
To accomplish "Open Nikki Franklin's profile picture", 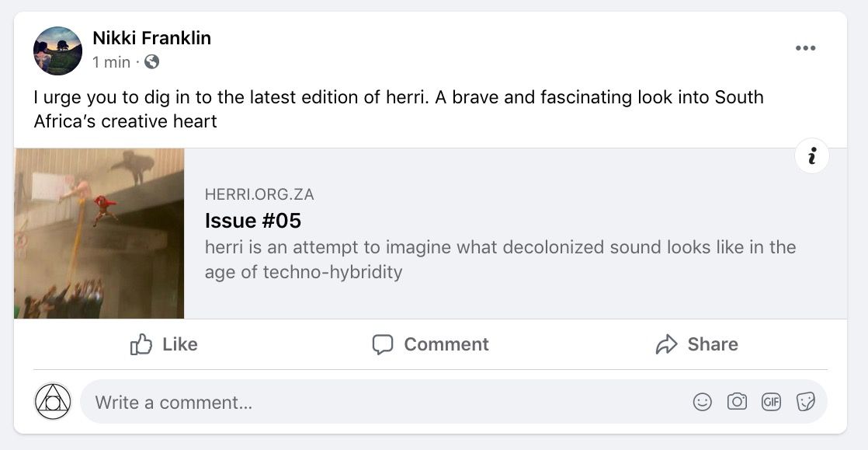I will (x=57, y=51).
